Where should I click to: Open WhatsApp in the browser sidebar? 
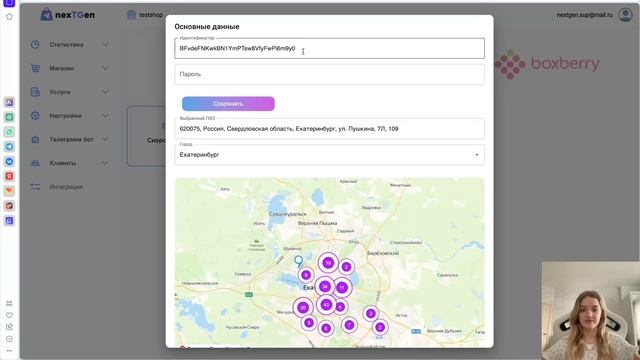point(9,132)
